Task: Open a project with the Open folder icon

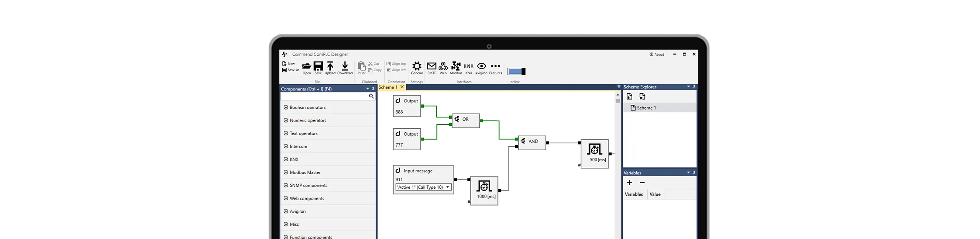Action: [306, 66]
